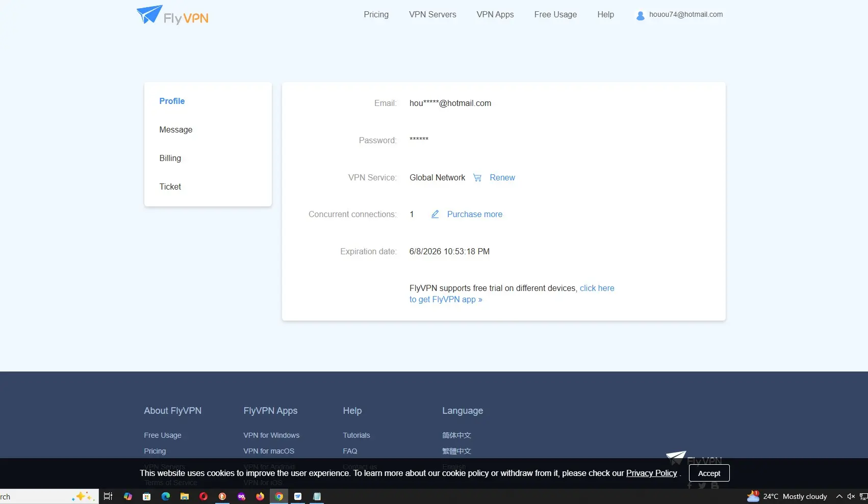
Task: Click the user avatar icon beside the email
Action: click(640, 16)
